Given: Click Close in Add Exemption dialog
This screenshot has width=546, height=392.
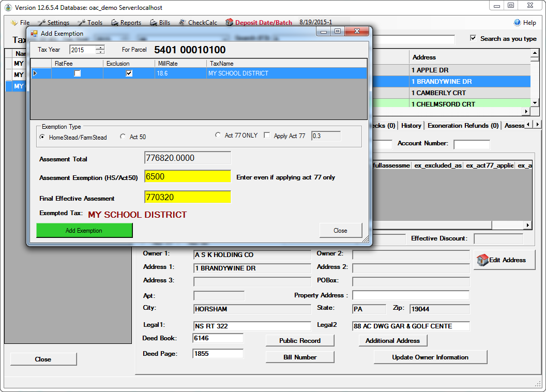Looking at the screenshot, I should (341, 231).
